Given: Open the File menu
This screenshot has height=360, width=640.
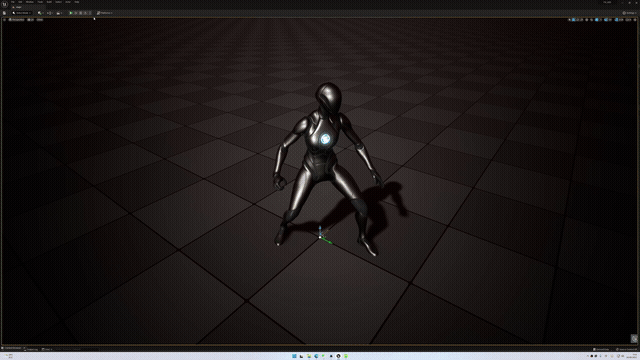Looking at the screenshot, I should pos(13,2).
